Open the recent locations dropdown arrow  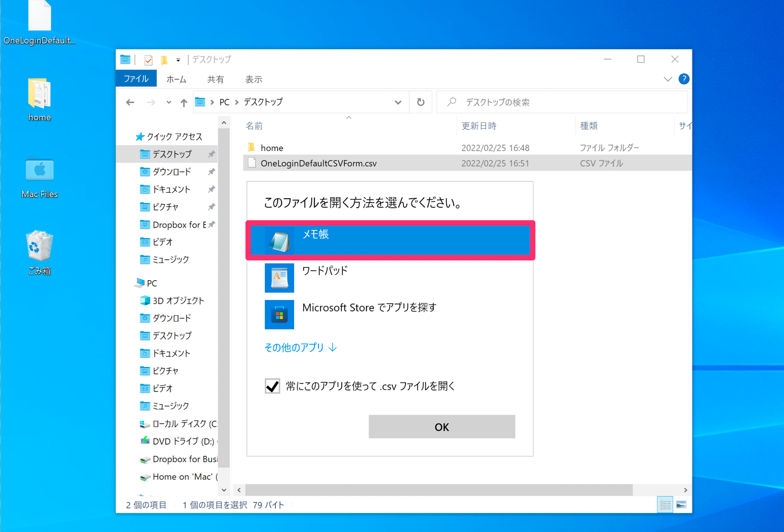coord(169,102)
